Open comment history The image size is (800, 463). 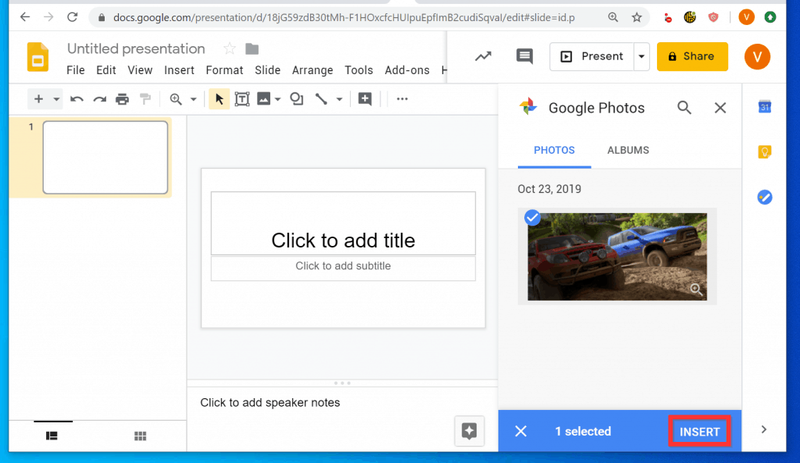[x=524, y=56]
